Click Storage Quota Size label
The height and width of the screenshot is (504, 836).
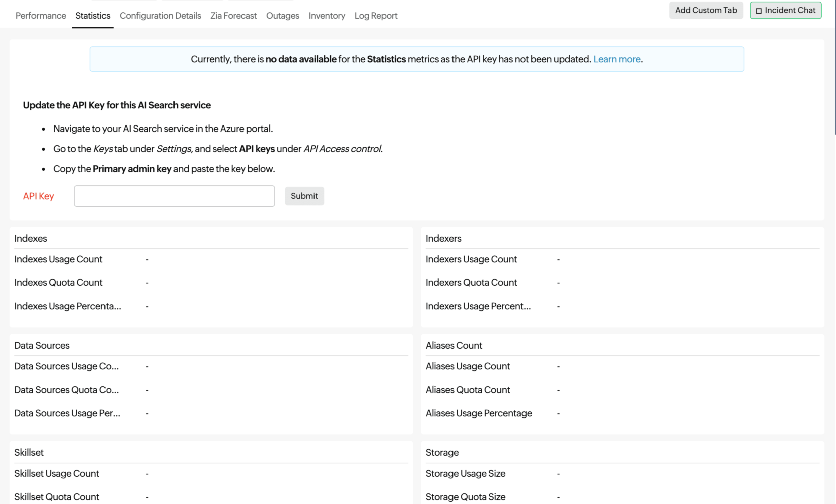click(466, 497)
